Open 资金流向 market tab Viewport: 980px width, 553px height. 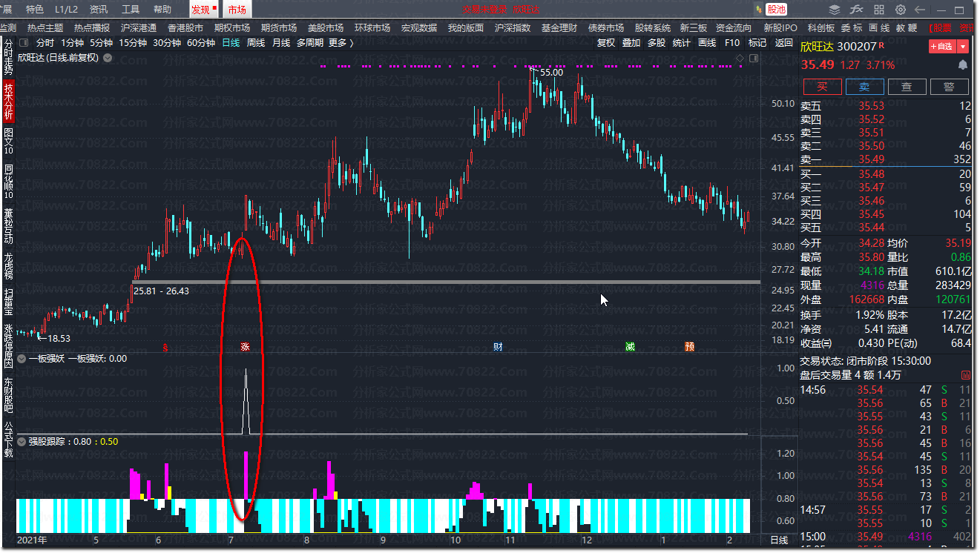(734, 27)
